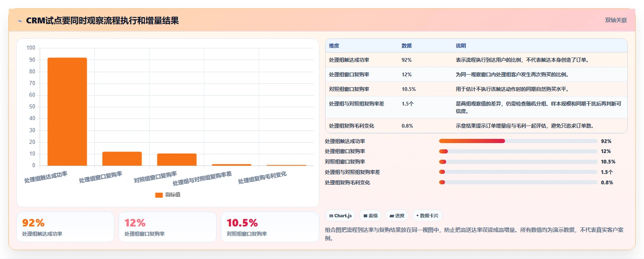Click the 处理组触达成功率 x-axis label under the chart

46,177
